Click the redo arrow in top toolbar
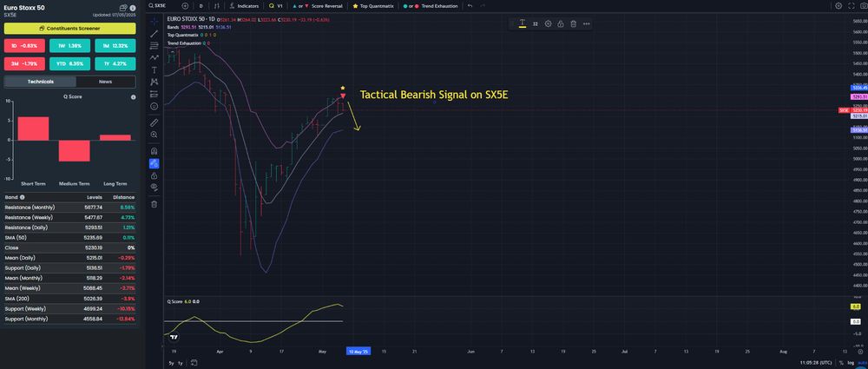 point(483,5)
